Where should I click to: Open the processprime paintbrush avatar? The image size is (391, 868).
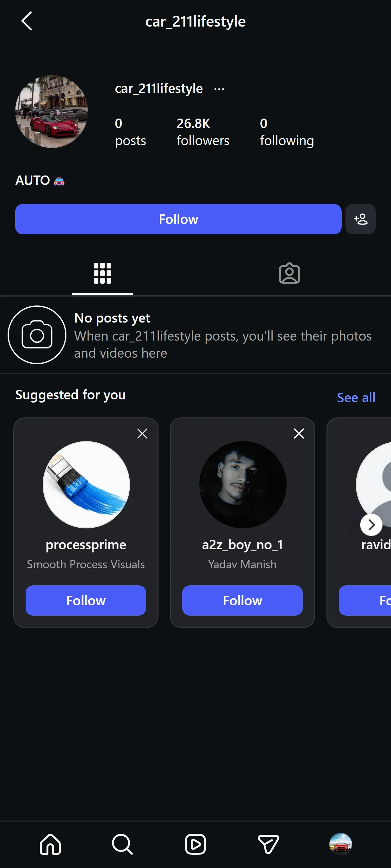(86, 484)
